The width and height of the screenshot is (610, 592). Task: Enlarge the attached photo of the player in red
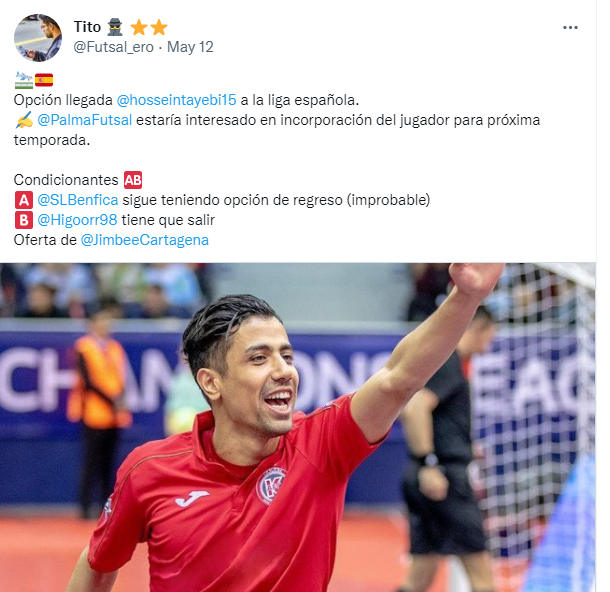pyautogui.click(x=298, y=427)
